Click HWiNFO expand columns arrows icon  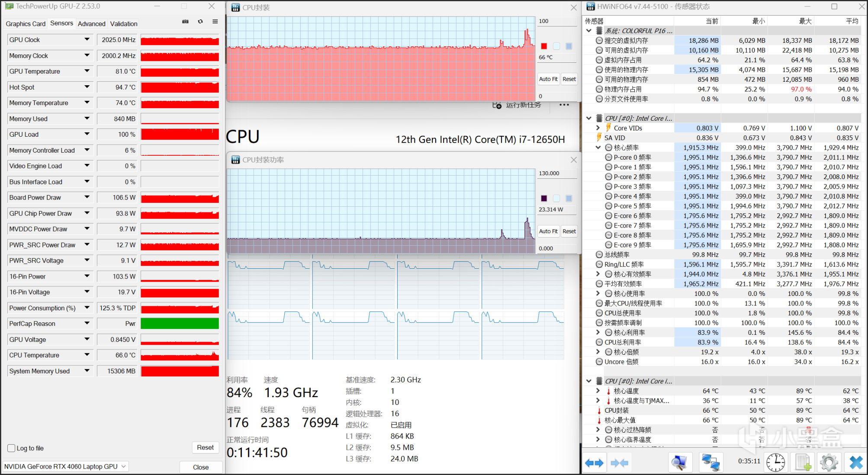click(594, 463)
